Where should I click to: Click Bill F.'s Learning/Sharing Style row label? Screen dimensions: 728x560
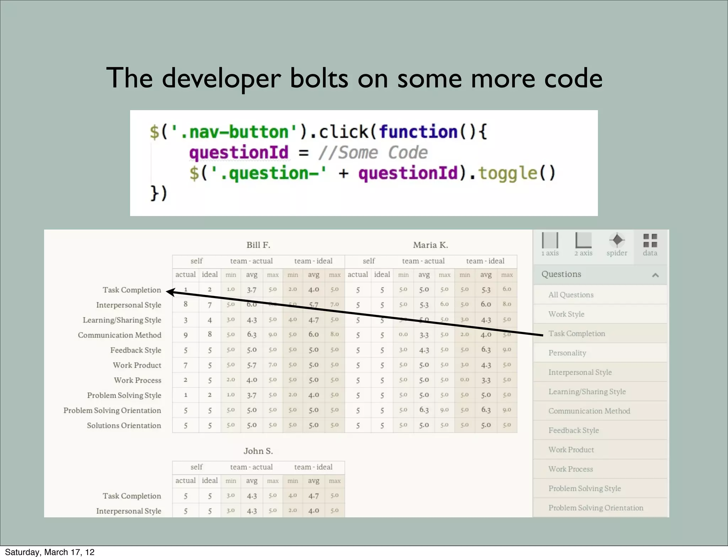click(122, 320)
